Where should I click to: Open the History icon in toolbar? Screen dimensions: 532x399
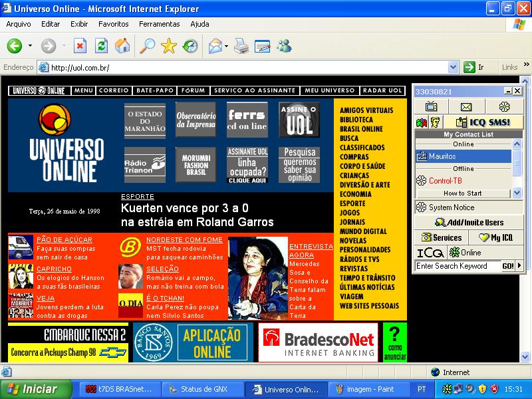tap(191, 46)
